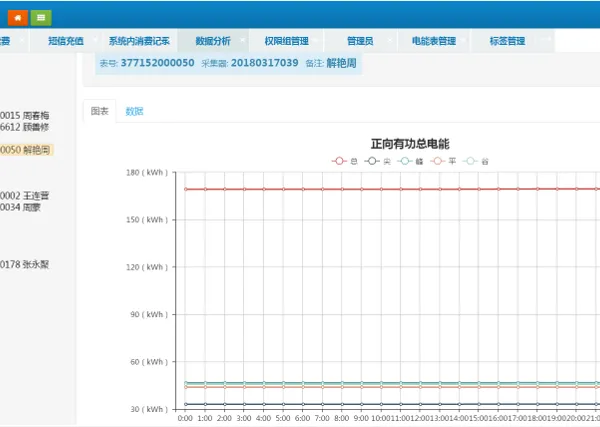Toggle the 谷 series in chart legend
This screenshot has width=600, height=427.
[475, 161]
